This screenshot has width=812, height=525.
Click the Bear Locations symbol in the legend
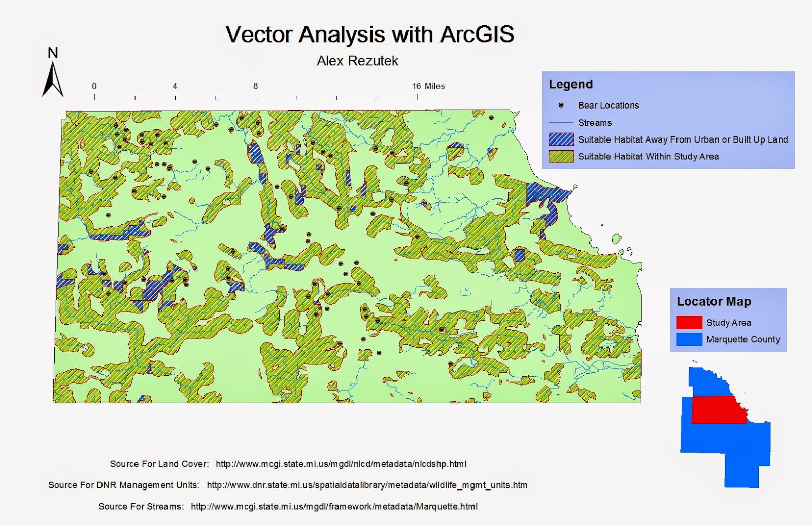tap(560, 106)
